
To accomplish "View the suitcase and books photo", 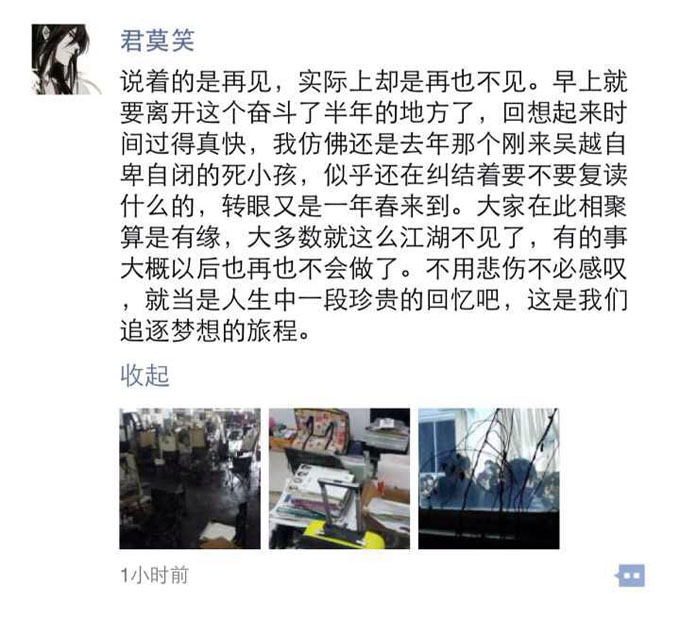I will click(x=339, y=478).
